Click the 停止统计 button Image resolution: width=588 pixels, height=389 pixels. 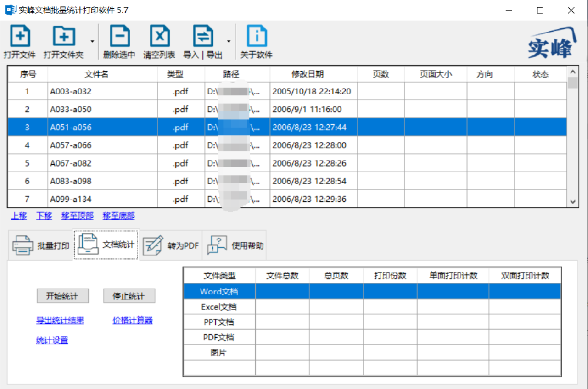[129, 296]
